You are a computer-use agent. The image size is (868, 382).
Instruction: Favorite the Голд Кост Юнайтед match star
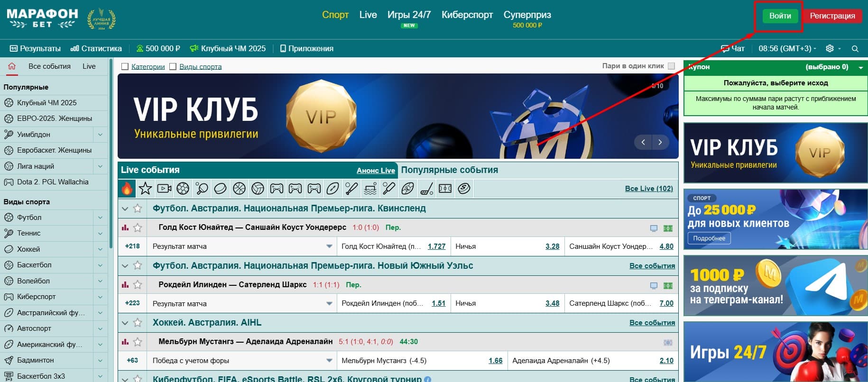(138, 227)
